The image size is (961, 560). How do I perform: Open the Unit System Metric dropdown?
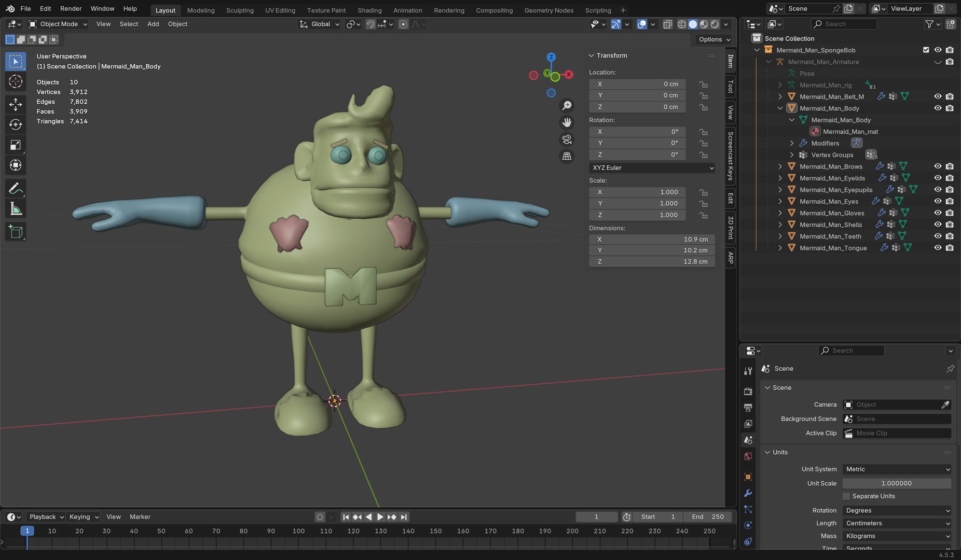click(897, 469)
